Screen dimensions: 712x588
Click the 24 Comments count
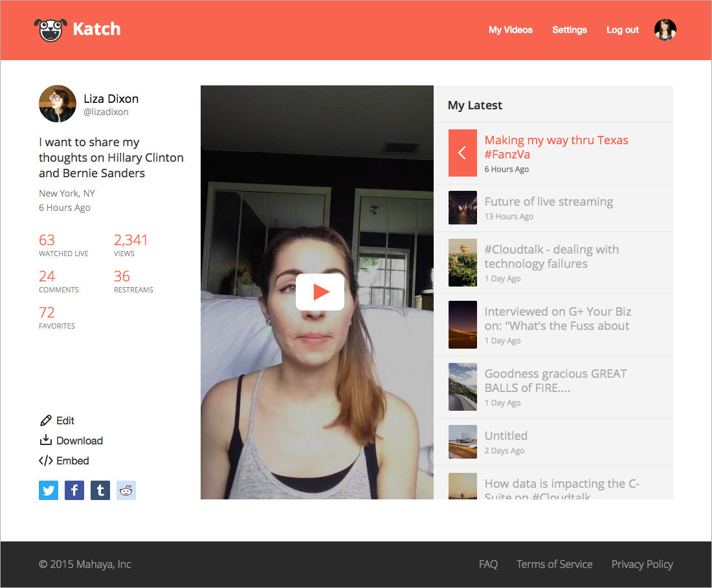[x=47, y=276]
